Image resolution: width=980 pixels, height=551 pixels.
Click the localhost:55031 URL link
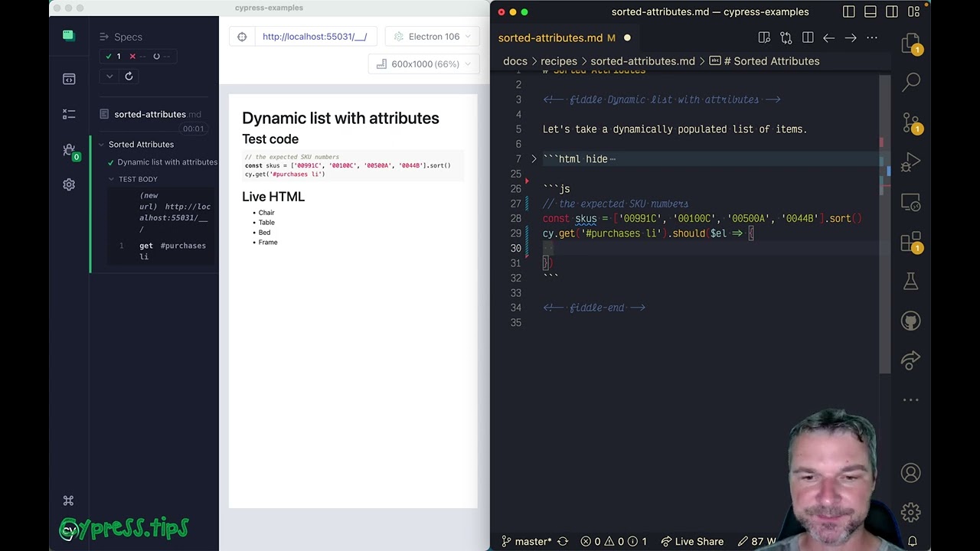coord(315,37)
